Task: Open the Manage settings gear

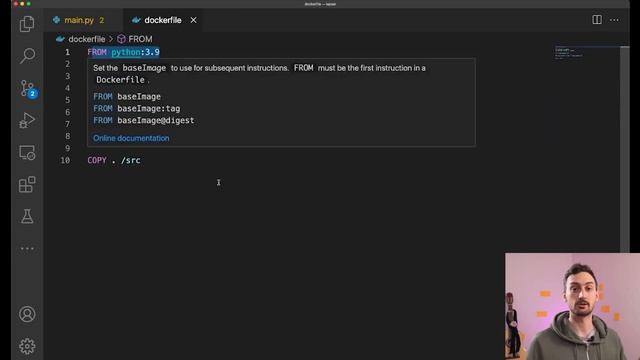Action: coord(27,346)
